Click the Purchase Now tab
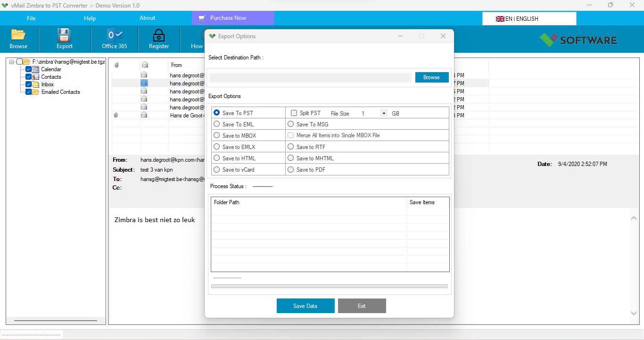This screenshot has height=340, width=644. point(233,18)
